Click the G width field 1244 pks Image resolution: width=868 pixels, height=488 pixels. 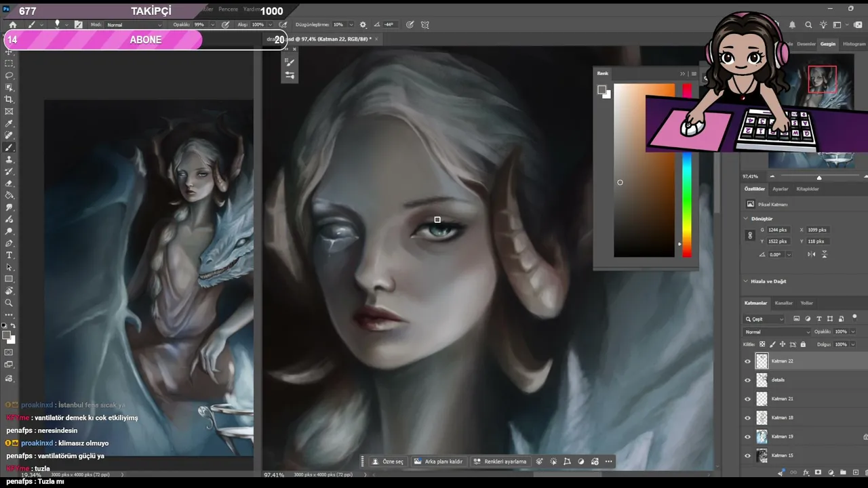click(778, 230)
